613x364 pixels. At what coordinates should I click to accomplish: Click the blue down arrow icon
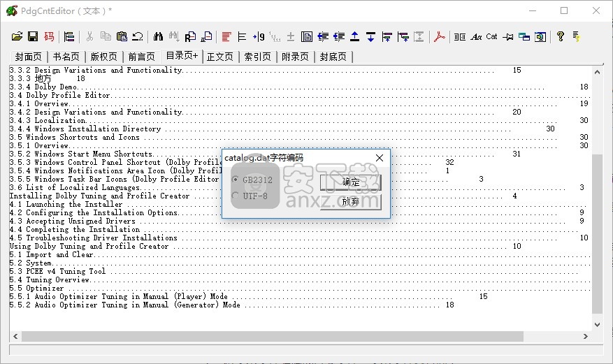[370, 37]
